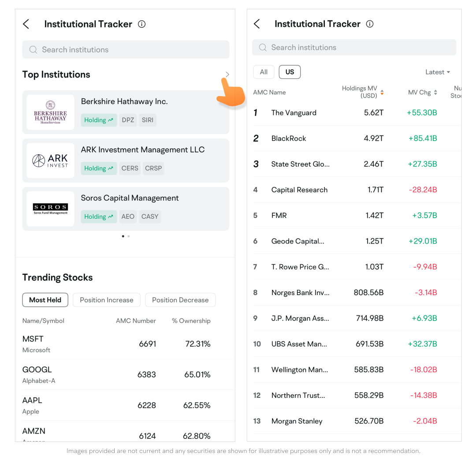Open ARK Investment Management LLC title

click(143, 150)
